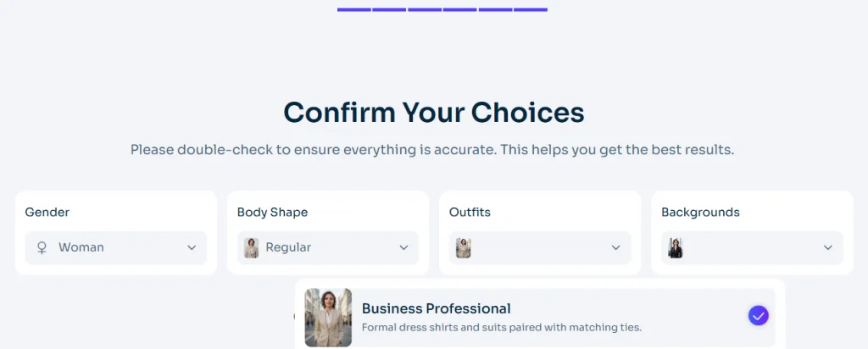The height and width of the screenshot is (349, 868).
Task: Expand the Body Shape dropdown chevron
Action: [x=403, y=248]
